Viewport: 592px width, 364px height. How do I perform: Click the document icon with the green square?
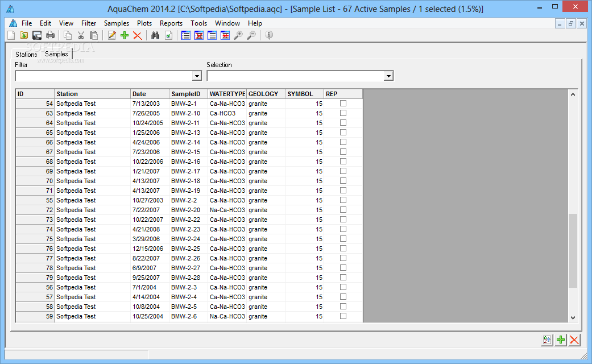(168, 35)
